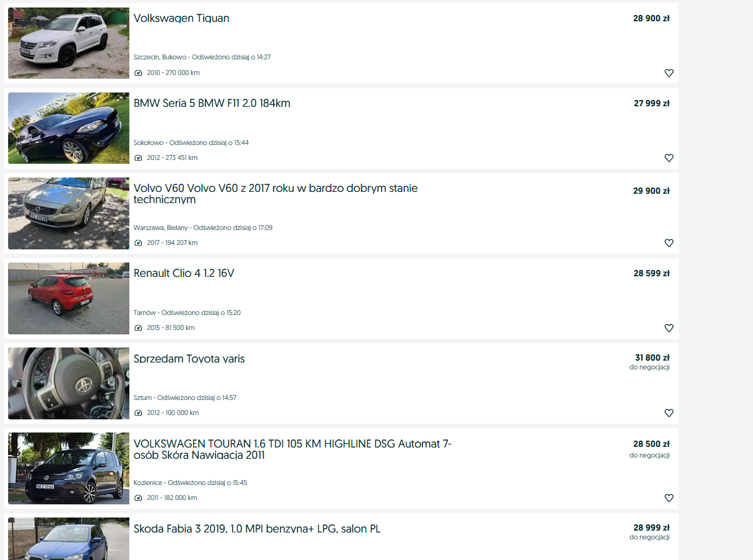The height and width of the screenshot is (560, 753).
Task: Open Skoda Fabia 3 2019 listing title
Action: tap(257, 529)
